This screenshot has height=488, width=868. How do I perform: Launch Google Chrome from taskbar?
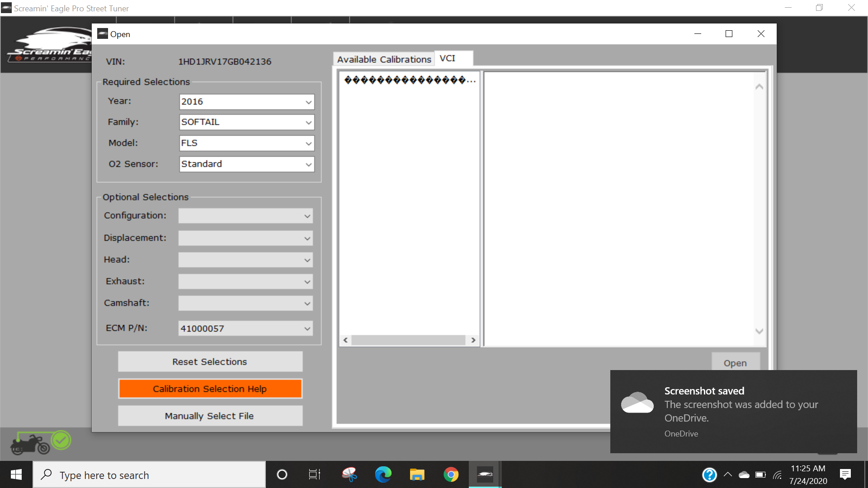click(451, 474)
